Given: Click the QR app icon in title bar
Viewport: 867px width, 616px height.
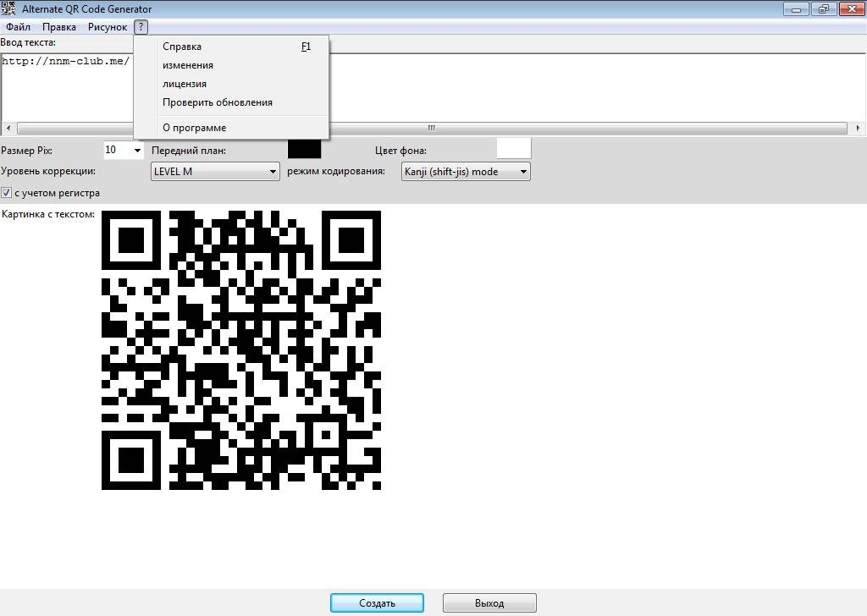Looking at the screenshot, I should pos(8,8).
